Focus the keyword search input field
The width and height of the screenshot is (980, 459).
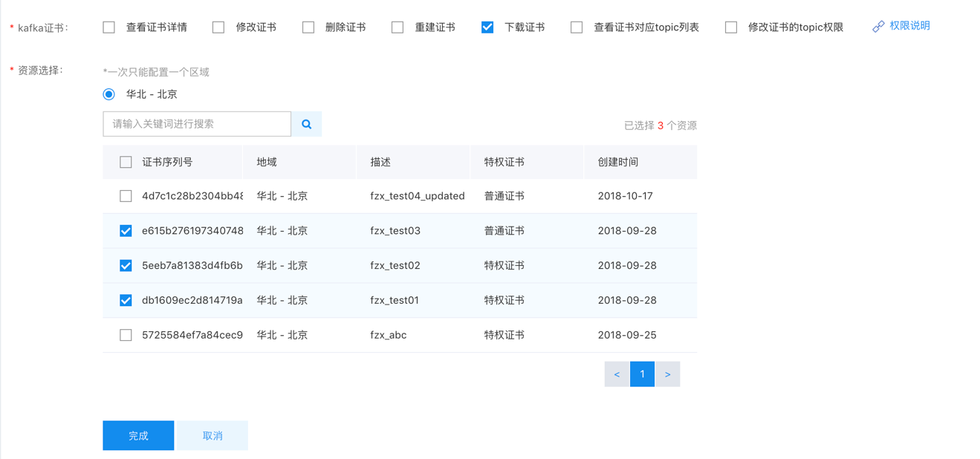click(197, 124)
